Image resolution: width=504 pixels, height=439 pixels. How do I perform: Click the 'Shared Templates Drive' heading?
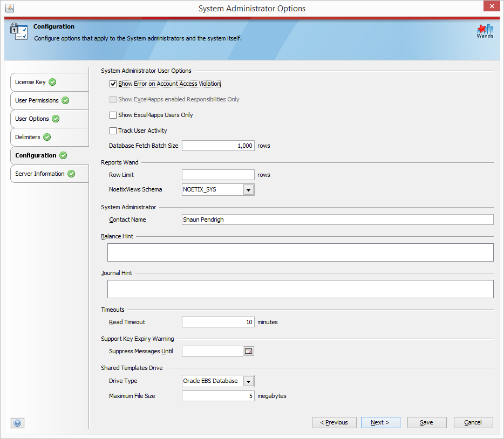[x=132, y=368]
